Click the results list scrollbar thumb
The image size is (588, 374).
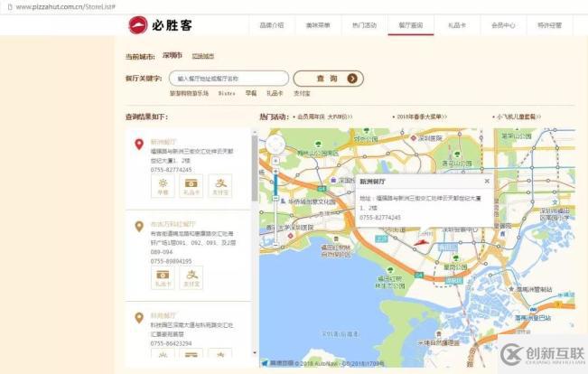click(x=255, y=168)
